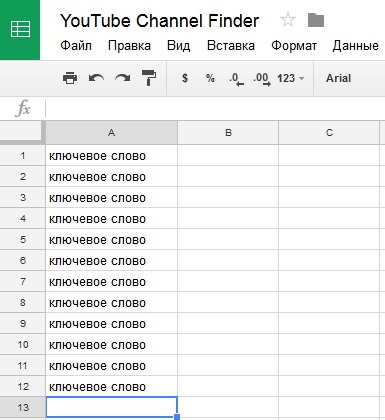Viewport: 385px width, 420px height.
Task: Select row 13 header
Action: [23, 407]
